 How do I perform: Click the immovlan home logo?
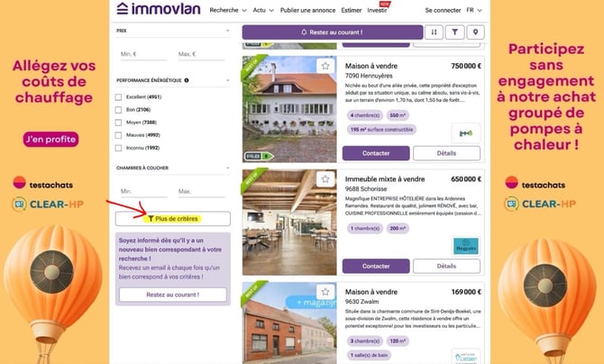159,8
